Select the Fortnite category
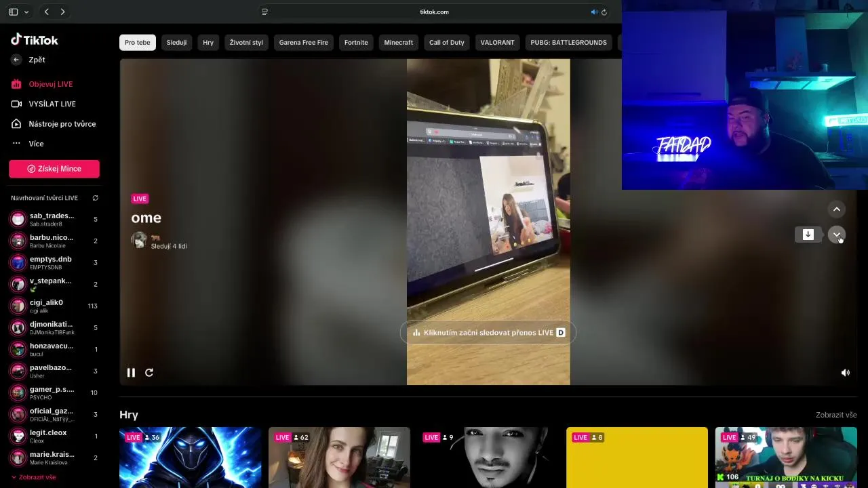Viewport: 868px width, 488px height. [356, 42]
